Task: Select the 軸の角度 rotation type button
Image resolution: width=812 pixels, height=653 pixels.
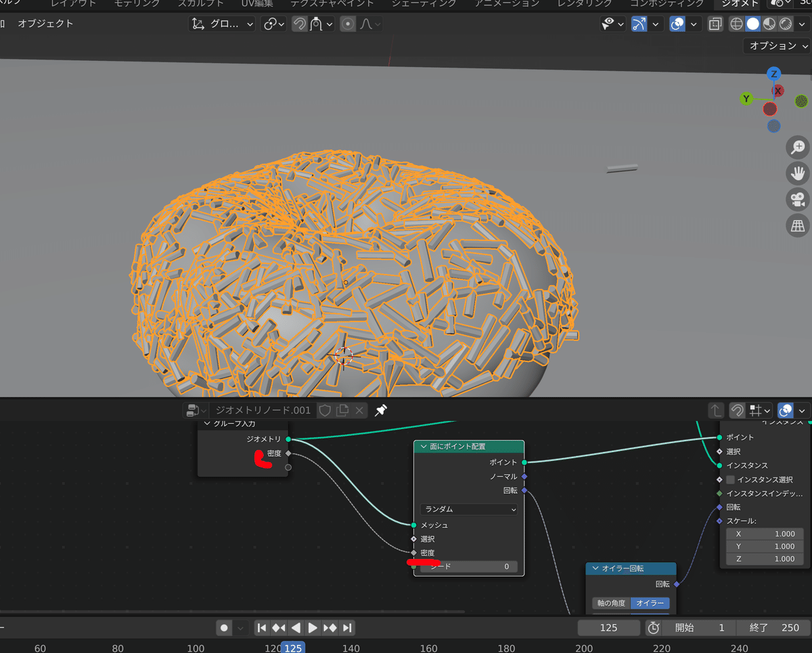Action: tap(611, 603)
